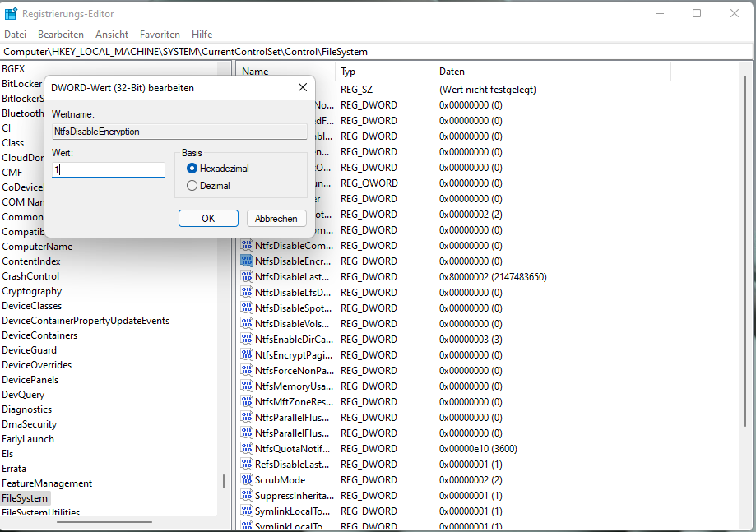Click the tree pane vertical scrollbar thumb
Screen dimensions: 756x532
[224, 481]
